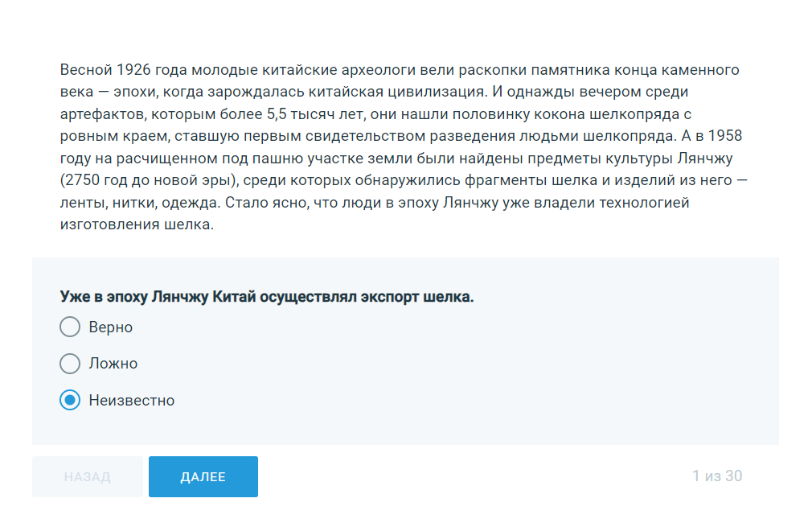Screen dimensions: 812x523
Task: Select the "Верно" radio button
Action: coord(70,327)
